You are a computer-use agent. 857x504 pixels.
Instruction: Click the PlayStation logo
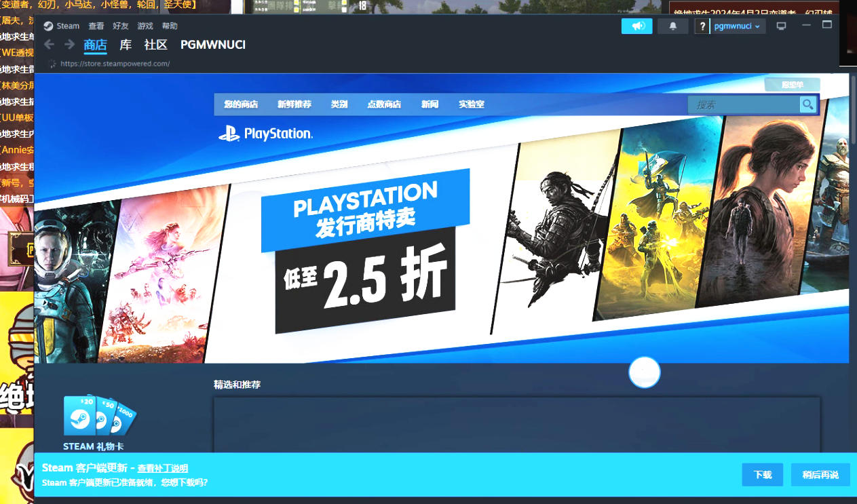click(265, 134)
